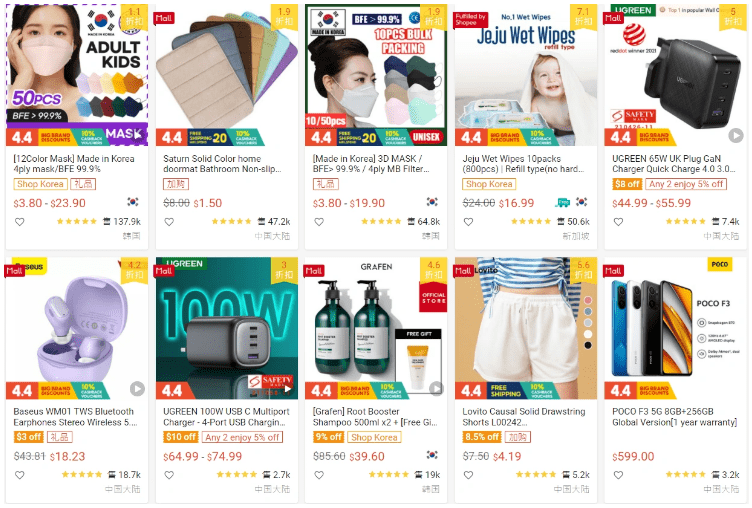Click Korean flag icon on 3D Mask listing
The width and height of the screenshot is (752, 508).
point(432,202)
